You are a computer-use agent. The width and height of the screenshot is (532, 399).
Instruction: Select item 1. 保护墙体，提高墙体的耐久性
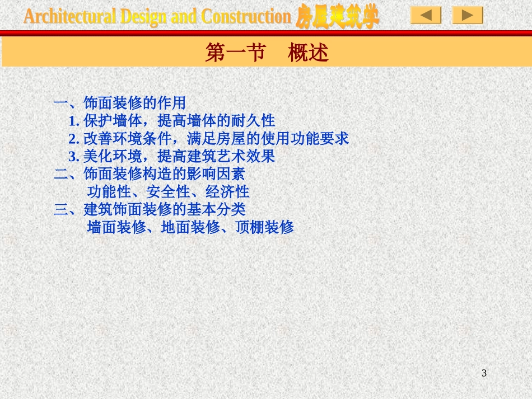[172, 120]
